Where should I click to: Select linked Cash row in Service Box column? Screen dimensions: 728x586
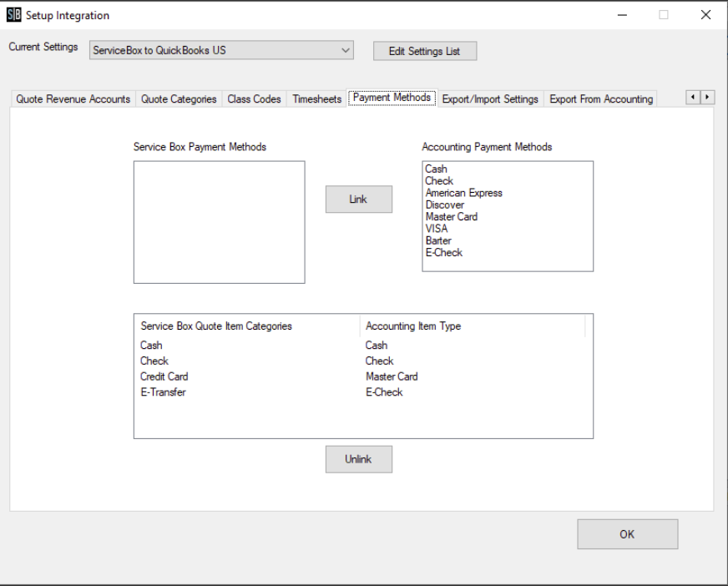pyautogui.click(x=151, y=346)
